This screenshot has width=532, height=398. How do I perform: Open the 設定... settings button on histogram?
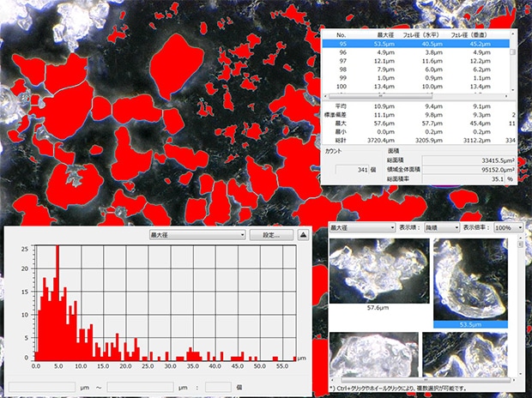(271, 235)
